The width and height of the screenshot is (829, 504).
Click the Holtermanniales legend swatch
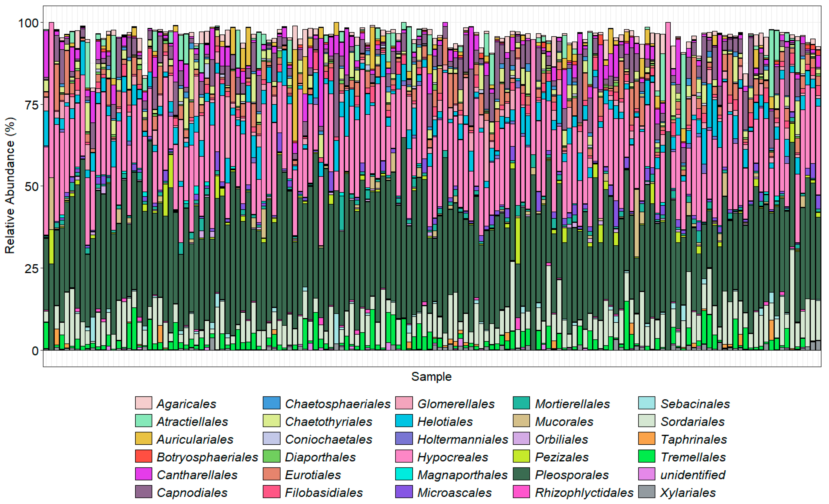pos(404,438)
